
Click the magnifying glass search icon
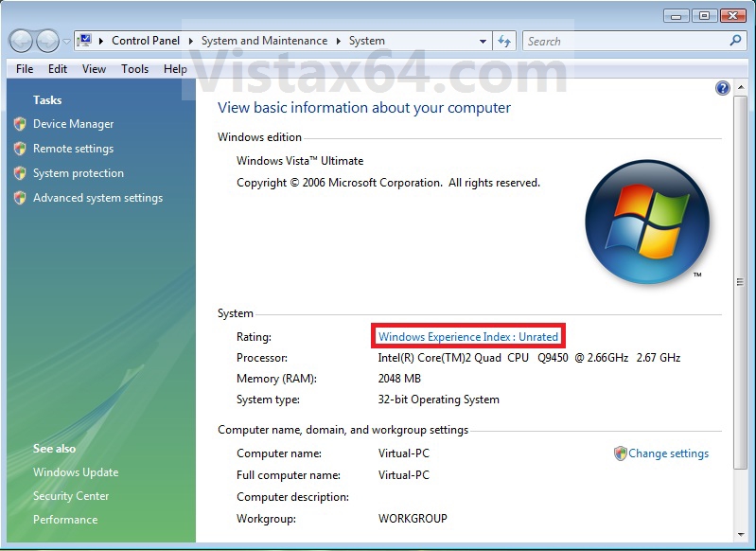[735, 41]
